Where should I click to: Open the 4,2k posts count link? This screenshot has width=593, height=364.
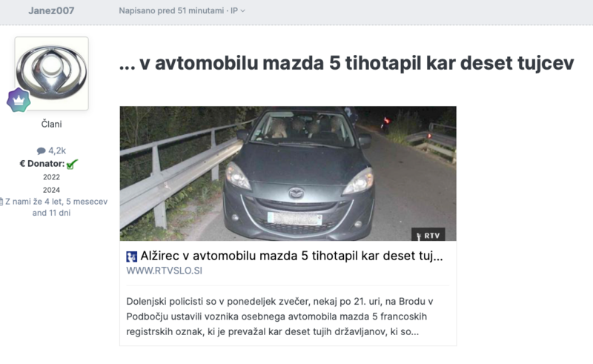coord(57,150)
